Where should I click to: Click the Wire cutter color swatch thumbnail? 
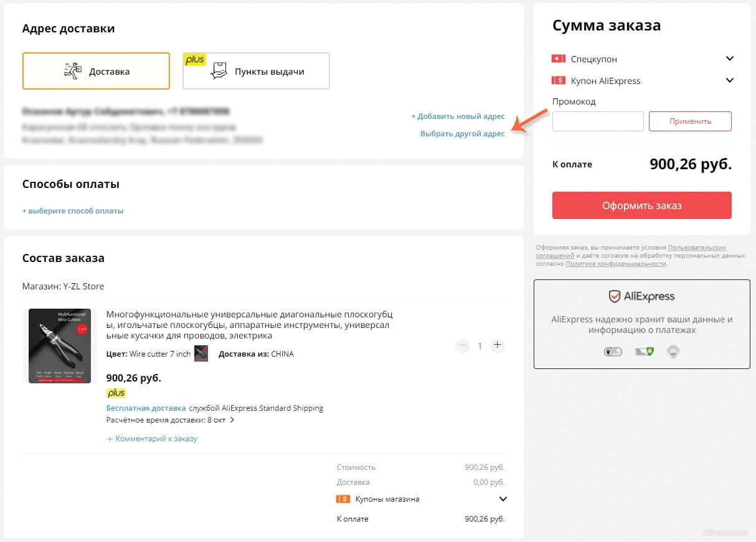[x=201, y=354]
